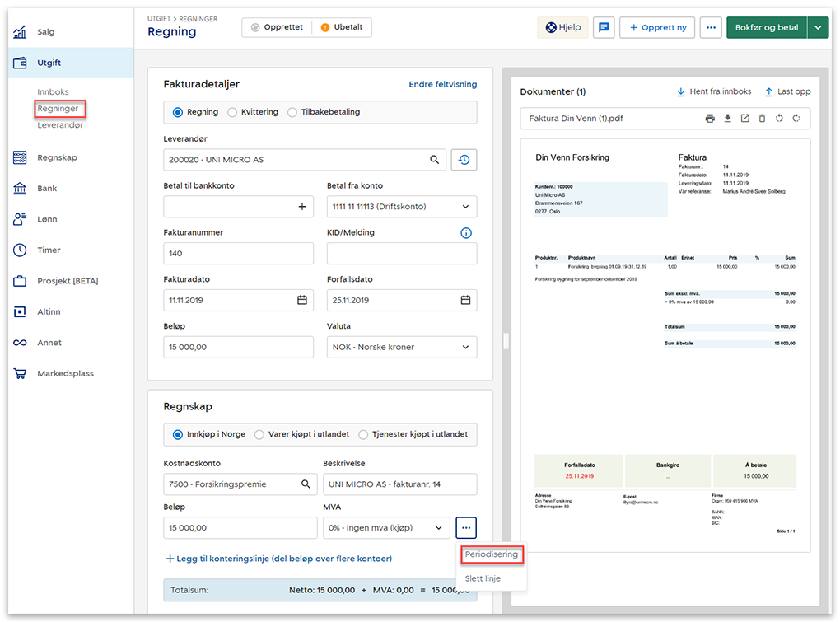840x622 pixels.
Task: Search supplier with Leverandør magnifier icon
Action: (x=434, y=160)
